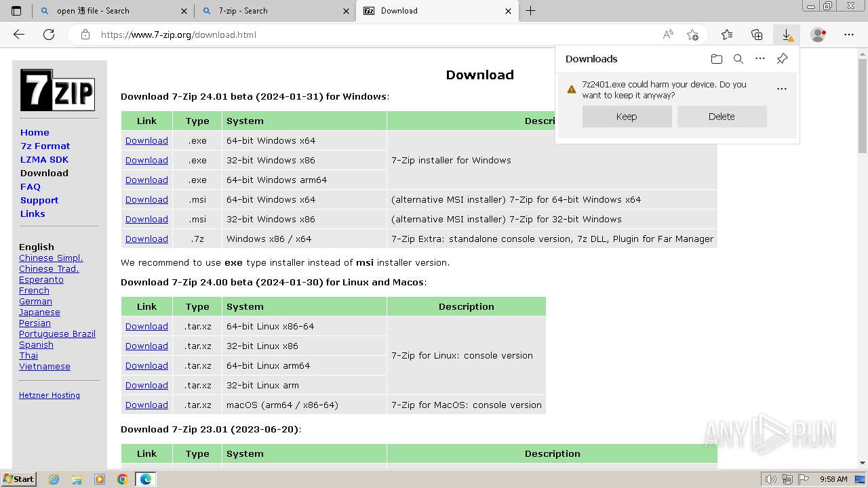Click the page vertical scrollbar thumb
This screenshot has height=488, width=868.
pos(863,105)
